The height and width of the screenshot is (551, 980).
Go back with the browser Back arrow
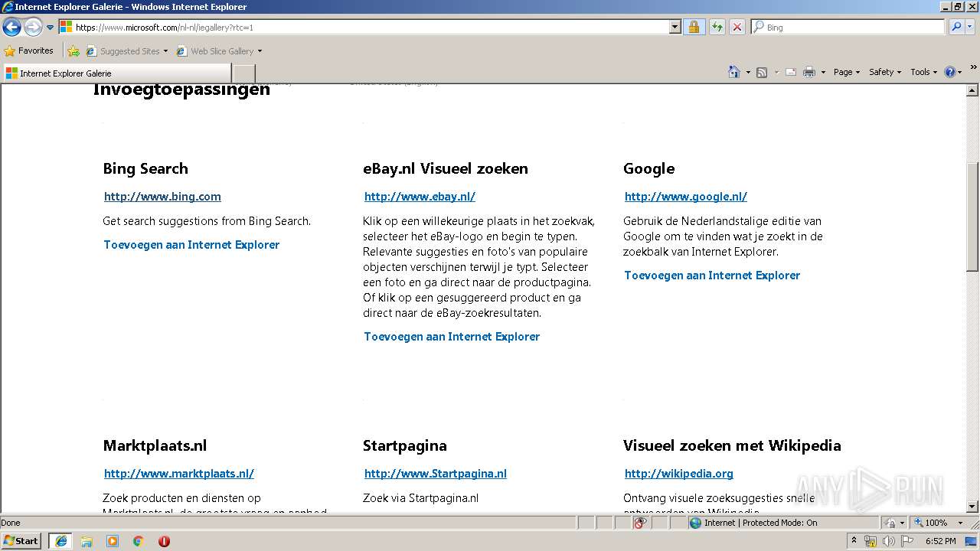click(x=11, y=28)
